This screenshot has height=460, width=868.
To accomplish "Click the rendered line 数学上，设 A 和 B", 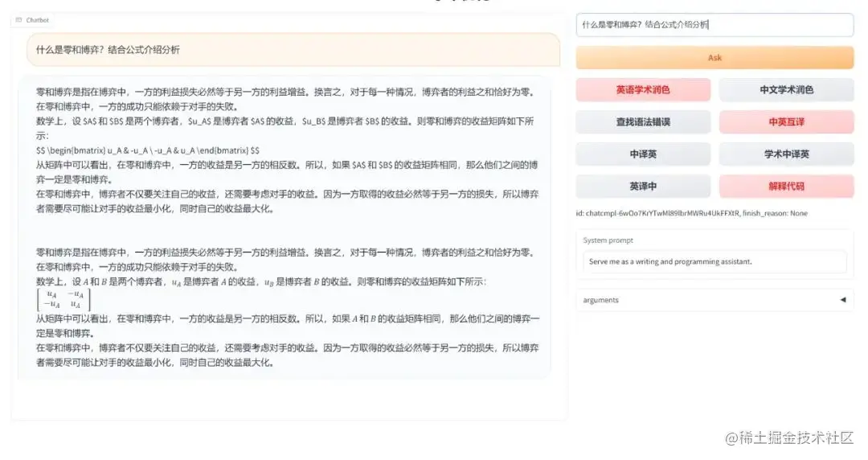I will pos(261,281).
